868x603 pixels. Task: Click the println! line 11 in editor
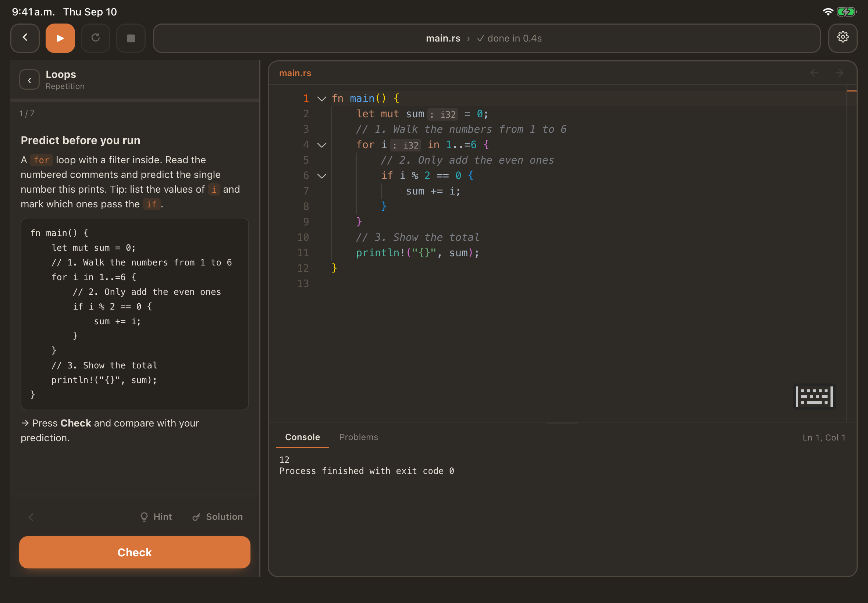coord(417,253)
